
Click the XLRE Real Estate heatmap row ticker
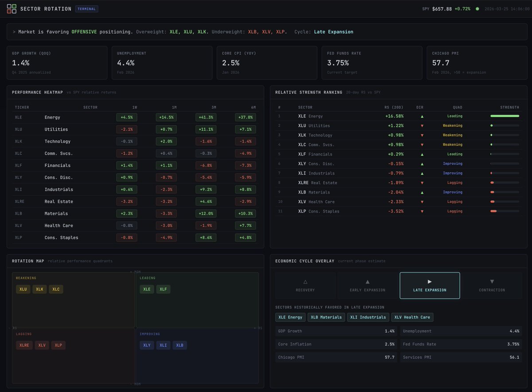[20, 202]
